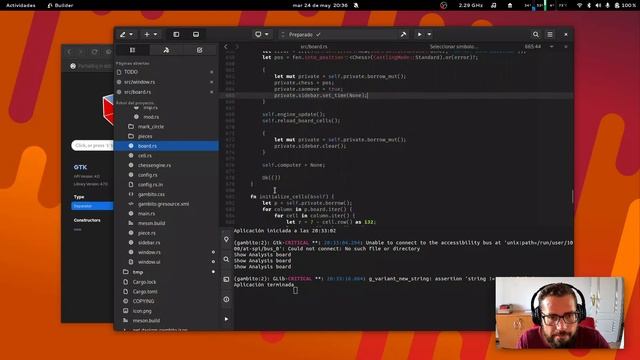Close the board.rs editor page
This screenshot has height=360, width=640.
point(566,47)
